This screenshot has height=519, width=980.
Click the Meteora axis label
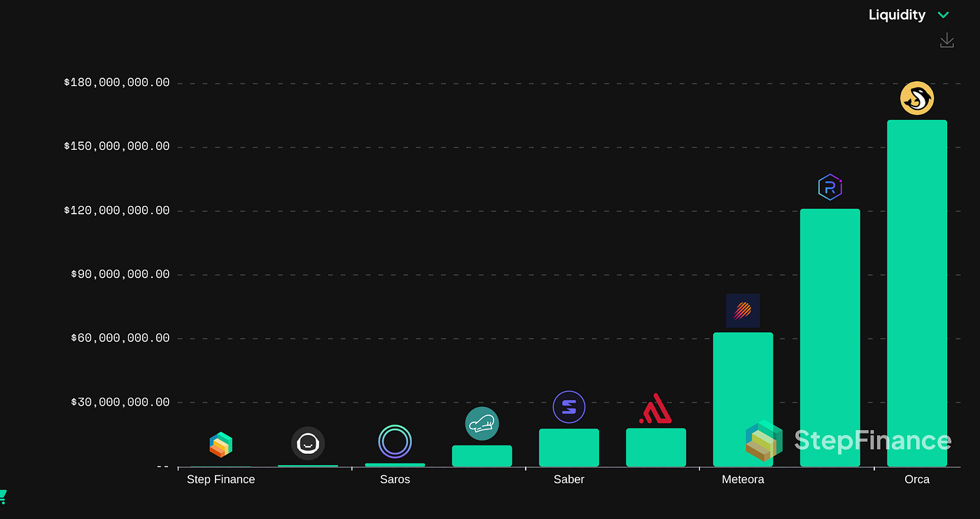pyautogui.click(x=743, y=480)
